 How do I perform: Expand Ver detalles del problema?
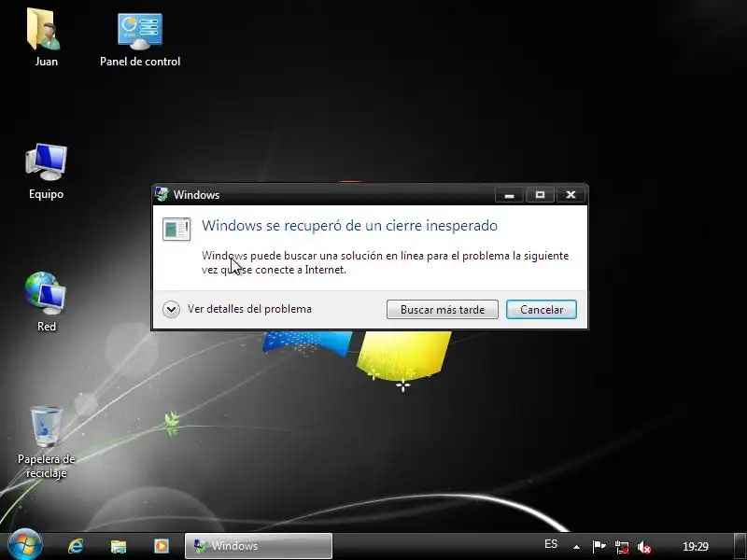(x=237, y=309)
